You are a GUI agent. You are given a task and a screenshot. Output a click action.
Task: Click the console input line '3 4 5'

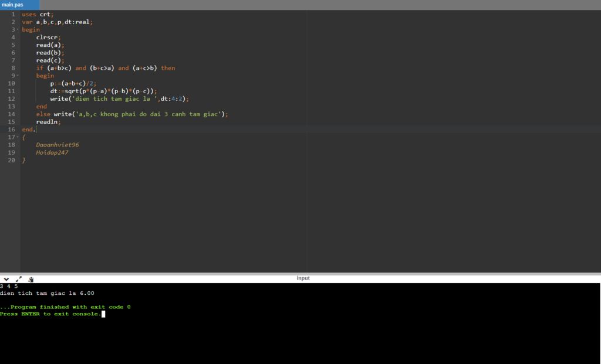click(9, 286)
